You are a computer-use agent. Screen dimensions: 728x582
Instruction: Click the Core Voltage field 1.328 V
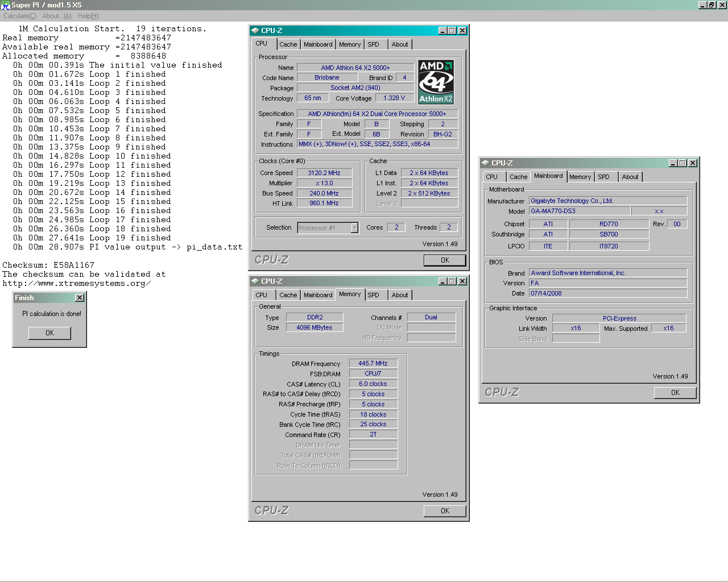(394, 98)
